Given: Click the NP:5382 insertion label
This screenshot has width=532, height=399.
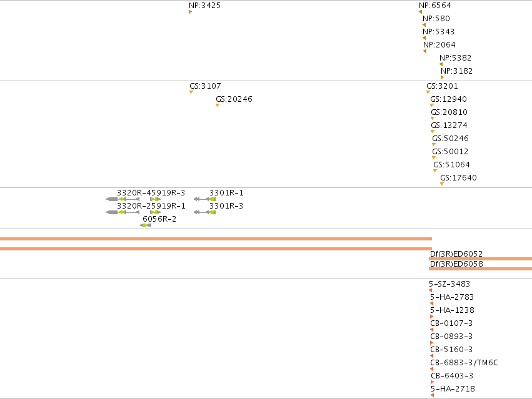Looking at the screenshot, I should point(455,58).
